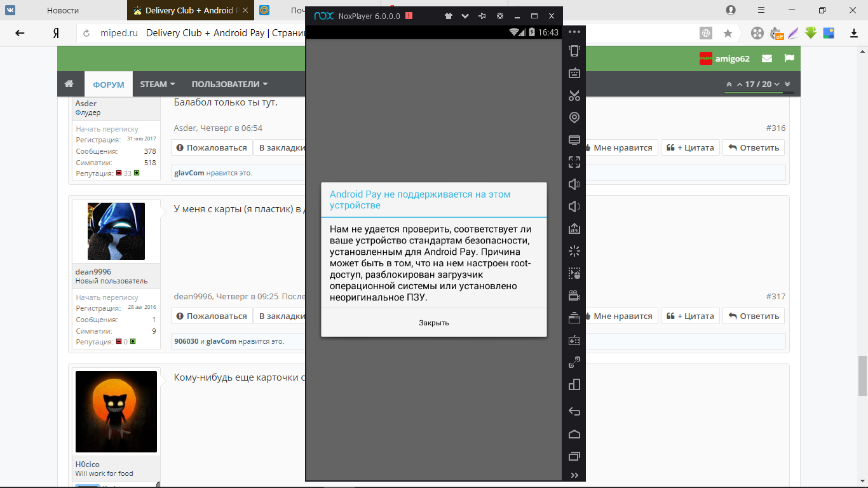Open dean9996 avatar thumbnail

[116, 231]
